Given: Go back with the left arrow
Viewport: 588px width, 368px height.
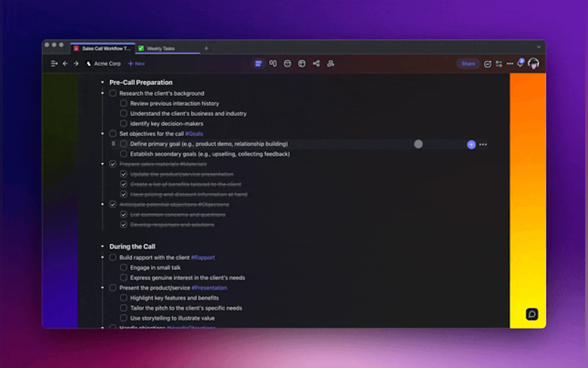Looking at the screenshot, I should (65, 64).
